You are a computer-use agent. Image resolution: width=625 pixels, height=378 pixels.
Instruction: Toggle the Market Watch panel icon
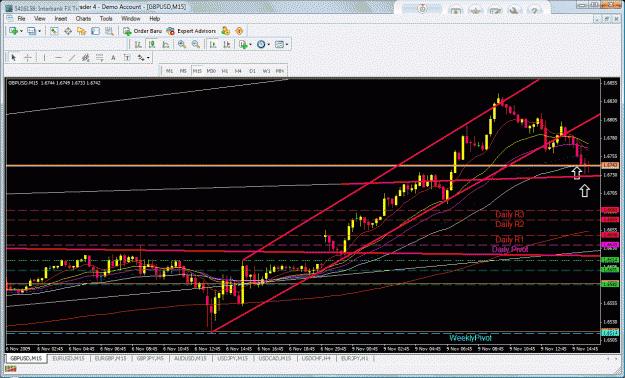[x=54, y=31]
